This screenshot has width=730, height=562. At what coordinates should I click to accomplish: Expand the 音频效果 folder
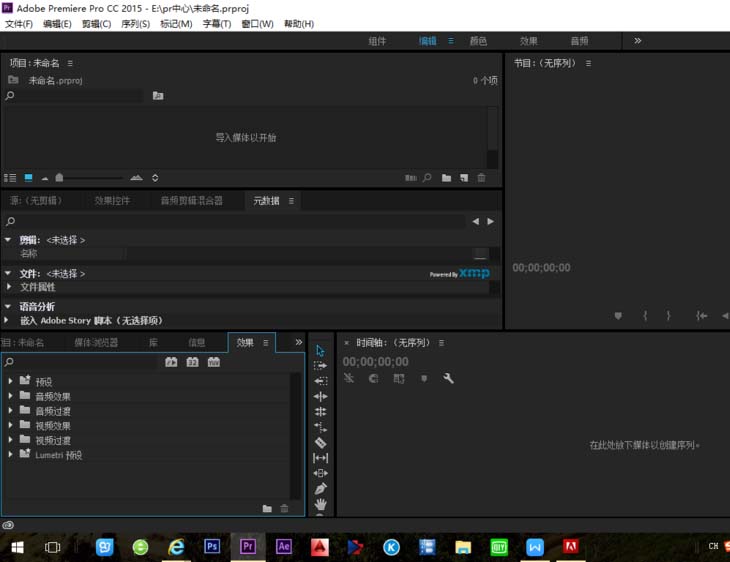click(10, 396)
